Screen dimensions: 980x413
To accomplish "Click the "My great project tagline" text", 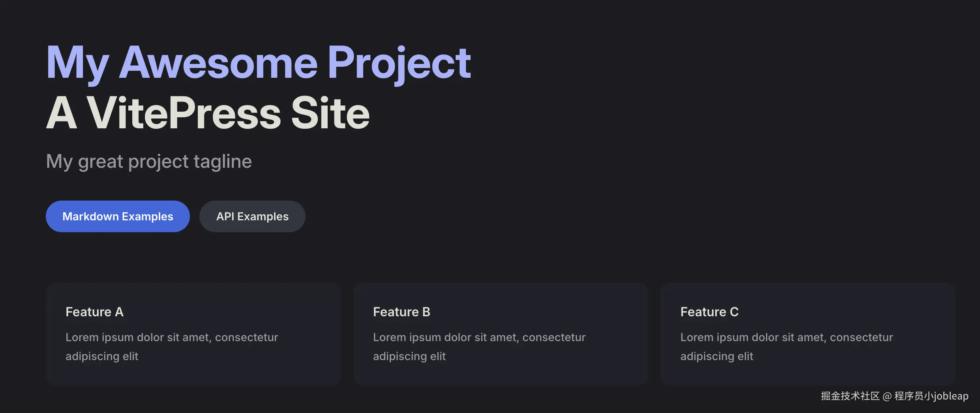I will click(x=149, y=161).
